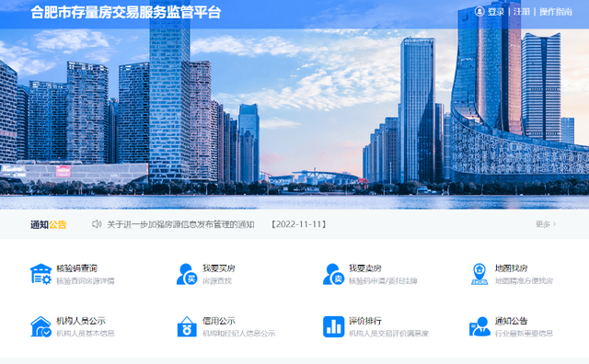Select 我要买房 title text
The height and width of the screenshot is (364, 589).
(x=219, y=268)
